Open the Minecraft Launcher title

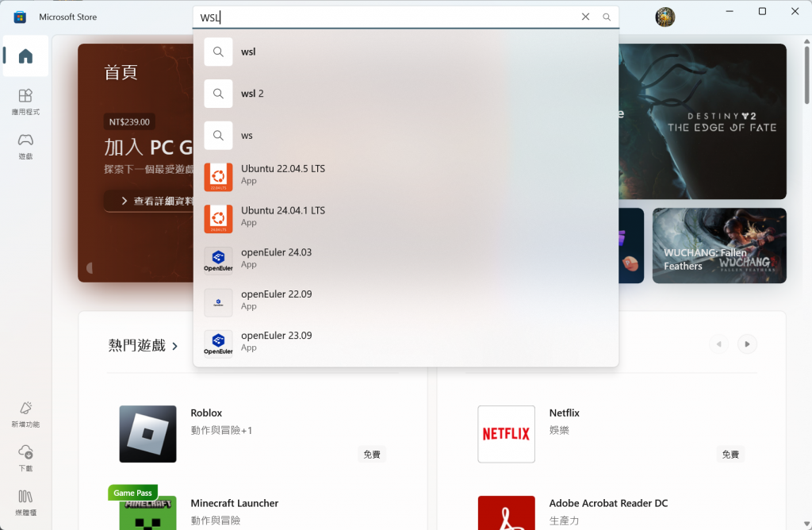point(235,503)
